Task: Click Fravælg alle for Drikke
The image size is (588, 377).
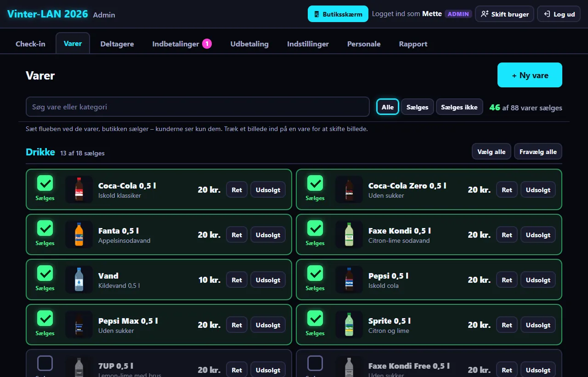Action: (x=538, y=151)
